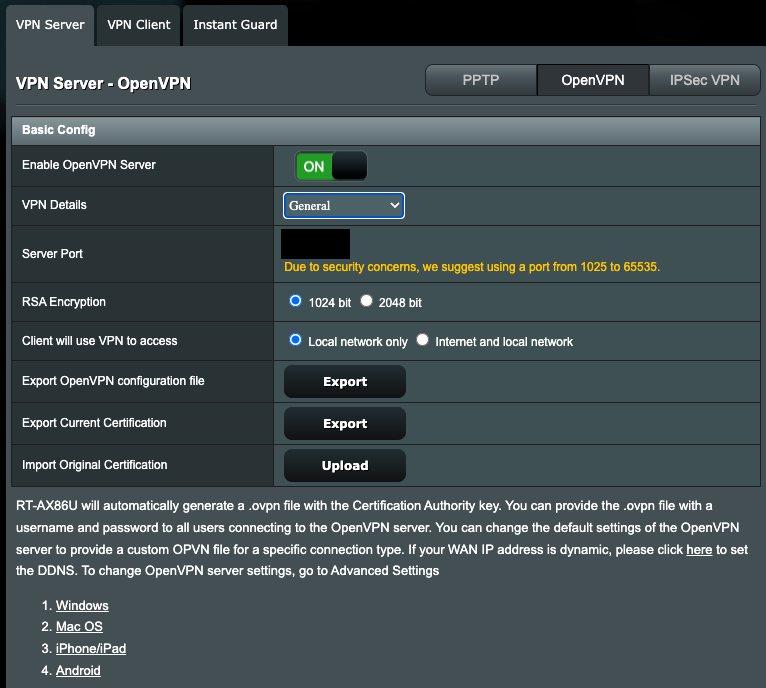Click the 'VPN Details' label
The image size is (766, 688).
54,205
